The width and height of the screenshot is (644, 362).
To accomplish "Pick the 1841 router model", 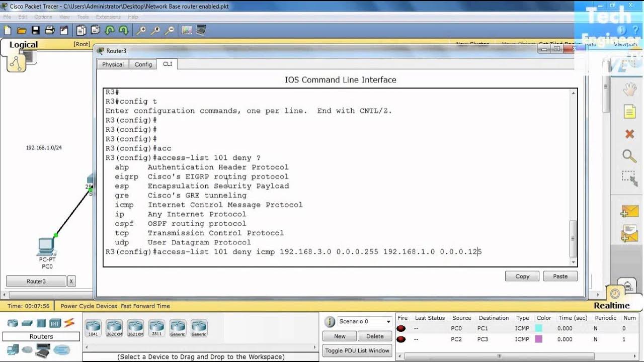I will (x=93, y=328).
